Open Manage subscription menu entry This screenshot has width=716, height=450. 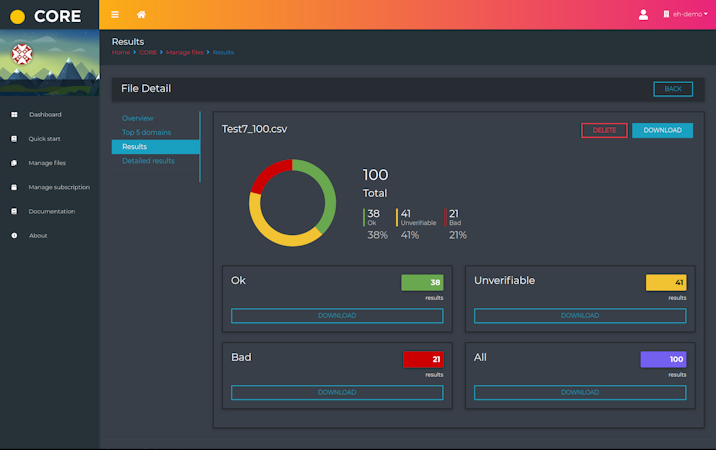59,187
